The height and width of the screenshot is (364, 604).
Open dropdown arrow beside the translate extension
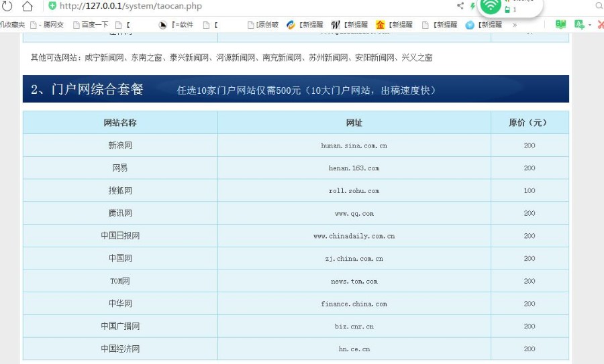[x=590, y=25]
